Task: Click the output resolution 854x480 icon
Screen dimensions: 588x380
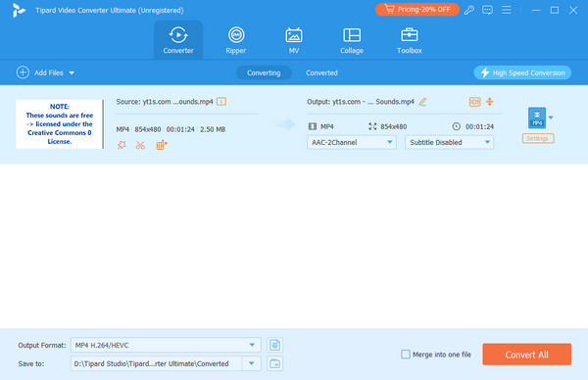Action: (x=372, y=126)
